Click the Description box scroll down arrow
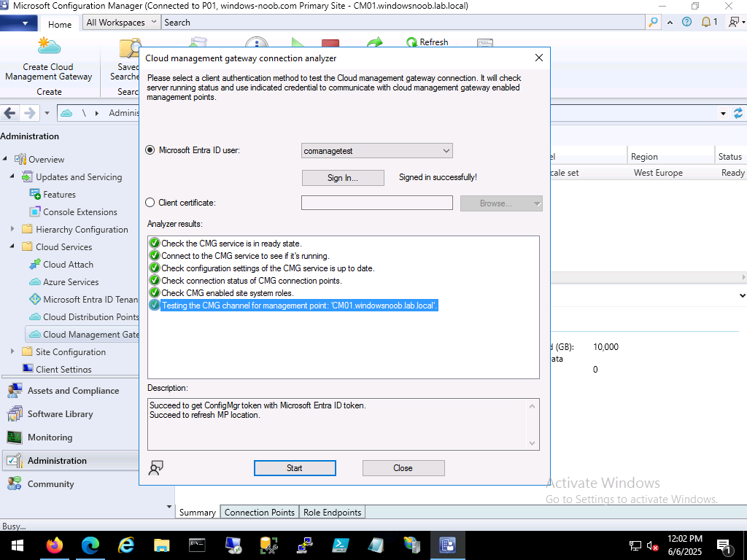This screenshot has width=747, height=560. point(532,443)
